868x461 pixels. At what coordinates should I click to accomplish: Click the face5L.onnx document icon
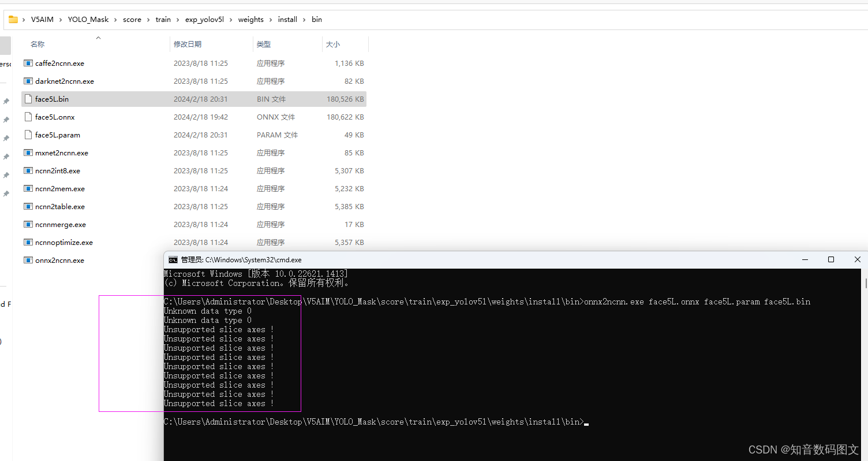pyautogui.click(x=28, y=117)
